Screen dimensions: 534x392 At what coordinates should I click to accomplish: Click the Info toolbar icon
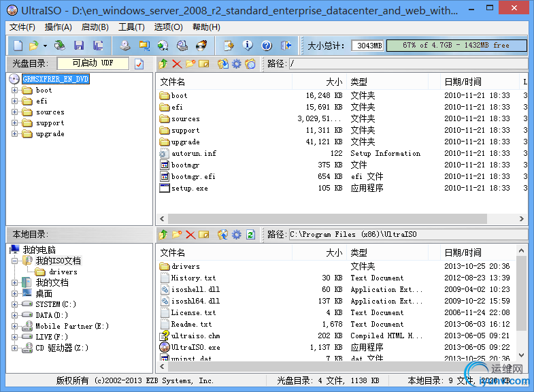(x=248, y=46)
